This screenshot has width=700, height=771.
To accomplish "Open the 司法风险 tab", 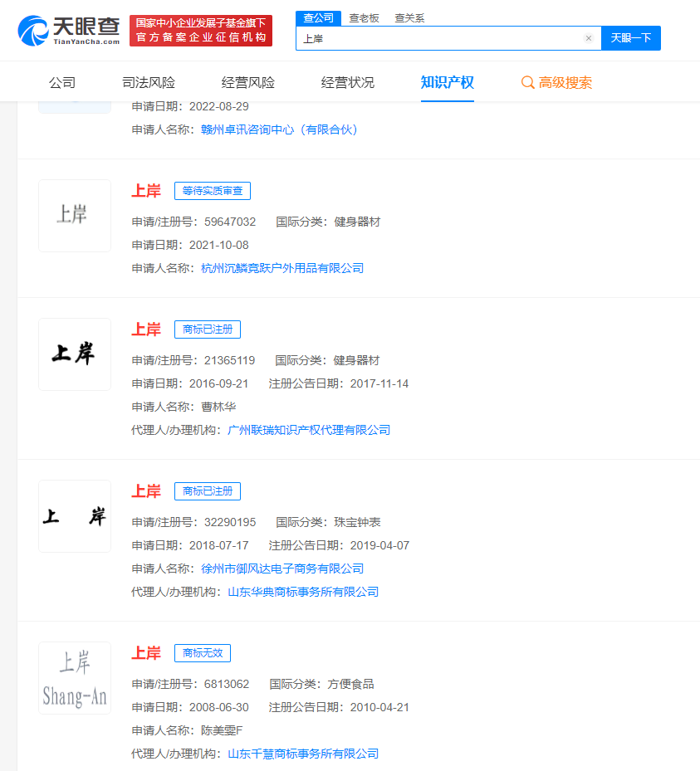I will click(149, 83).
